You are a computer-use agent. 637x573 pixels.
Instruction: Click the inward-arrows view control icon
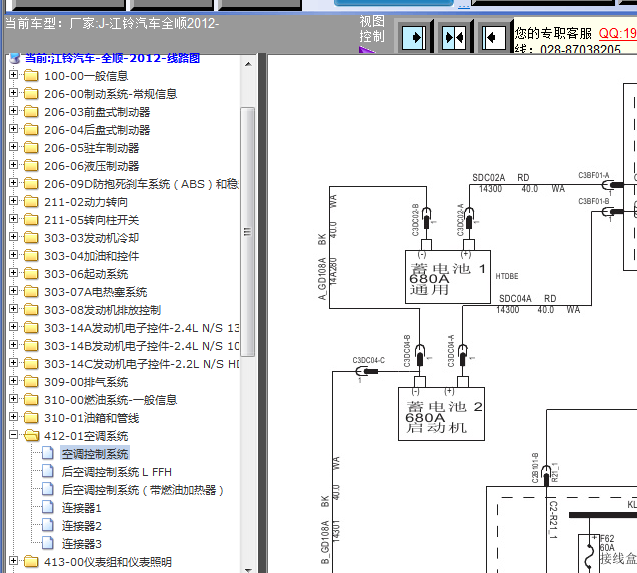click(454, 38)
